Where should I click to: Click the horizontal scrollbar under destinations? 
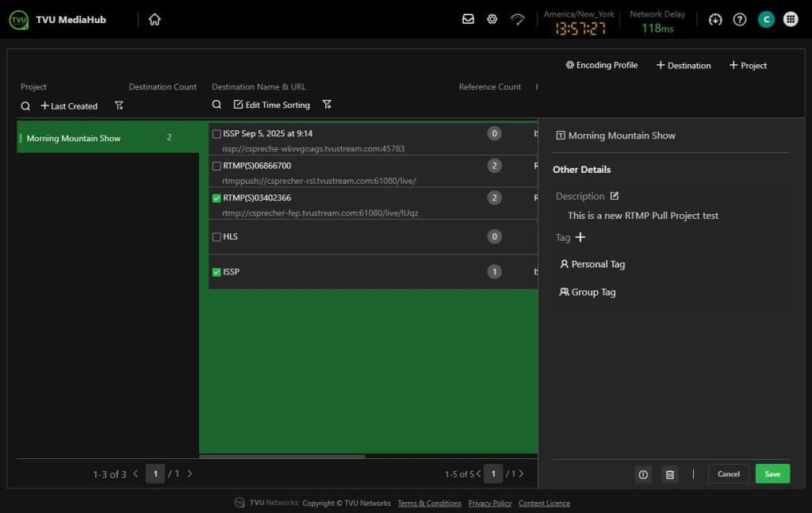click(x=282, y=457)
